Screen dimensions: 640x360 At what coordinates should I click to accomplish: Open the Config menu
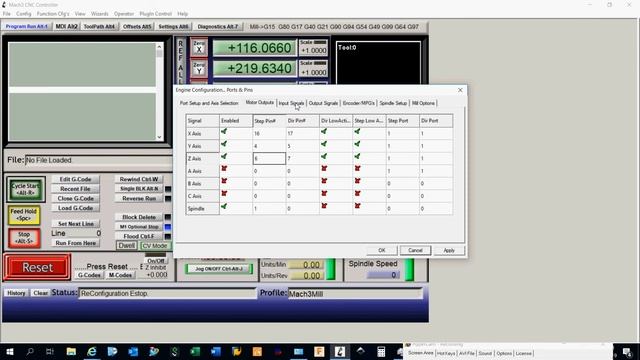[24, 13]
